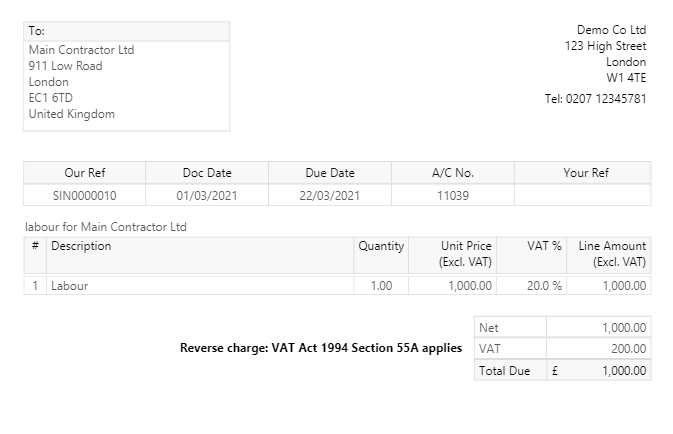Viewport: 673px width, 434px height.
Task: Select the VAT % value 20.0 %
Action: 545,286
